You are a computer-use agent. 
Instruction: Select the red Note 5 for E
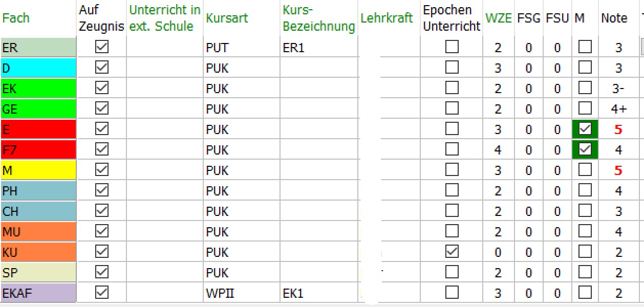point(618,129)
